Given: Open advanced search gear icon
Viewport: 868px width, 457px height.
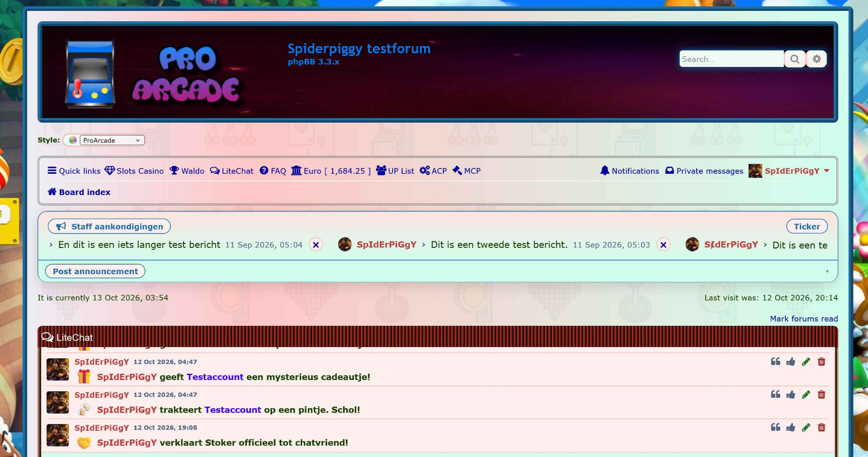Looking at the screenshot, I should point(816,59).
